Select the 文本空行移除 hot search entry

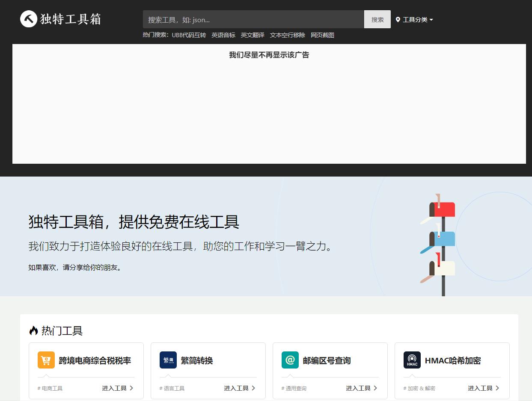tap(287, 35)
